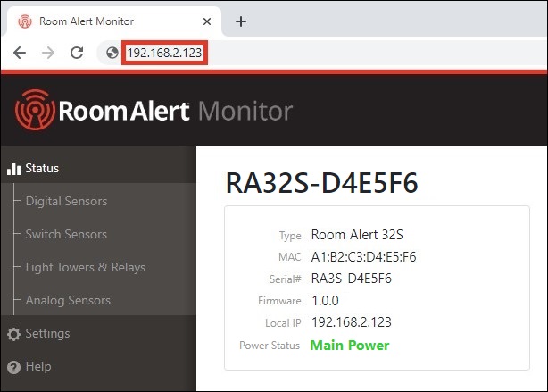Click the browser forward arrow
This screenshot has height=392, width=548.
point(48,53)
